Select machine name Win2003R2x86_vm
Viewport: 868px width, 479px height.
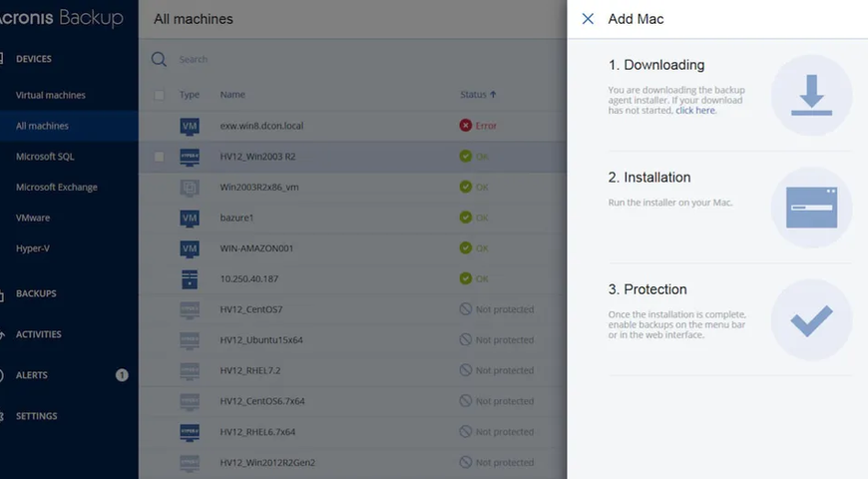(259, 188)
